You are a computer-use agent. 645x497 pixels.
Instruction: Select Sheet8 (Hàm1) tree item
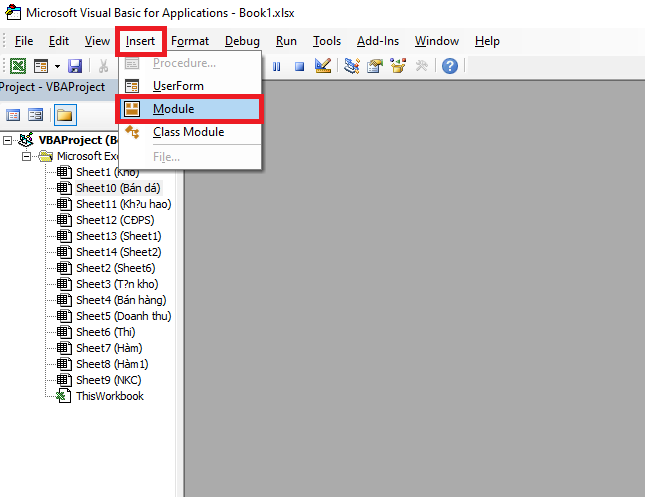pos(112,365)
